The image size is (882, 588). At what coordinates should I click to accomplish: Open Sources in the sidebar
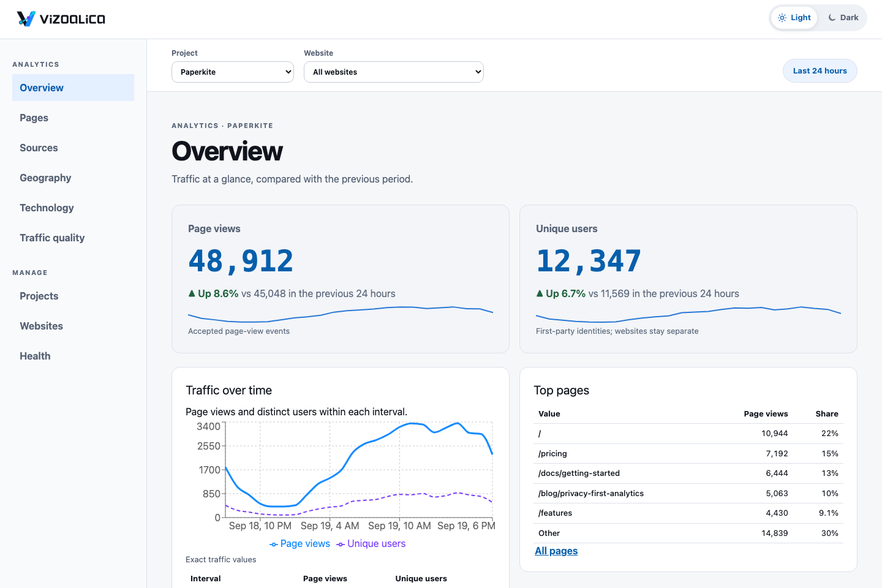73,148
